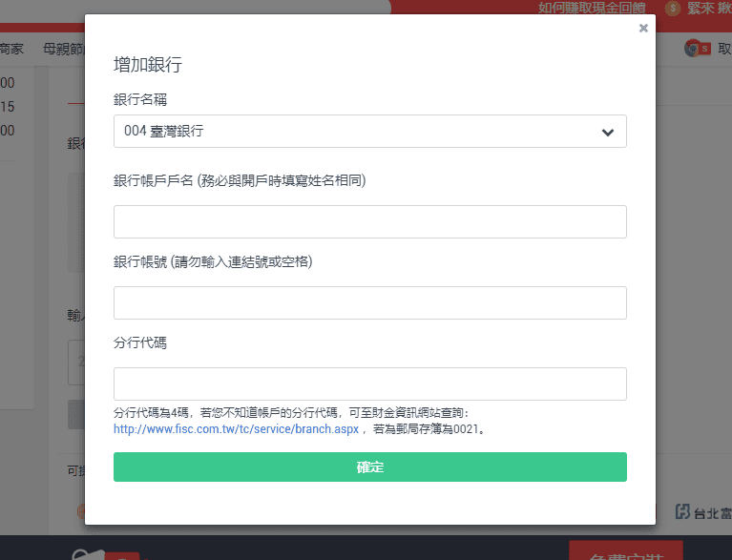The width and height of the screenshot is (732, 560).
Task: Open the 銀行名稱 dropdown showing 004 臺灣銀行
Action: pyautogui.click(x=369, y=131)
